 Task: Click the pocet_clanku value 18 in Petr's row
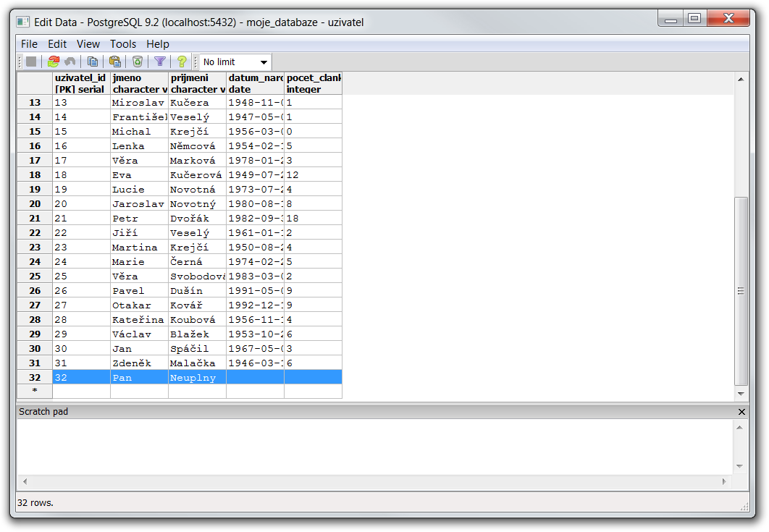click(x=313, y=218)
